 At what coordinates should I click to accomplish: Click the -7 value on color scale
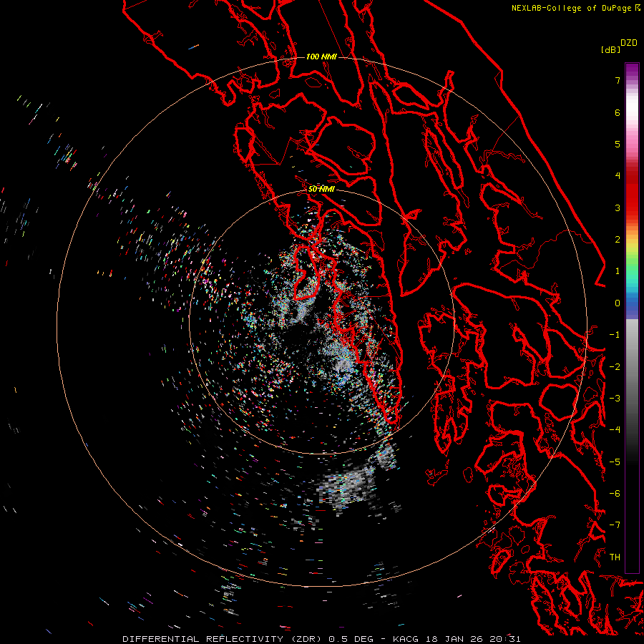click(x=615, y=525)
